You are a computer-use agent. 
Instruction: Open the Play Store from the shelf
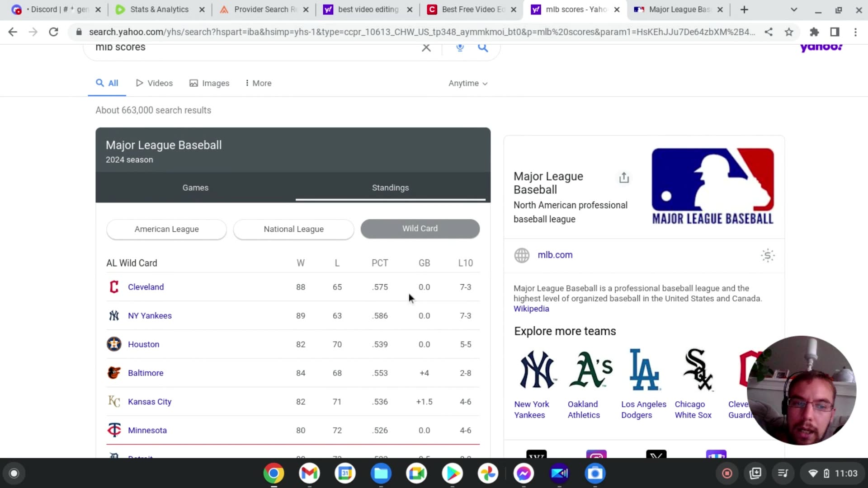point(453,474)
